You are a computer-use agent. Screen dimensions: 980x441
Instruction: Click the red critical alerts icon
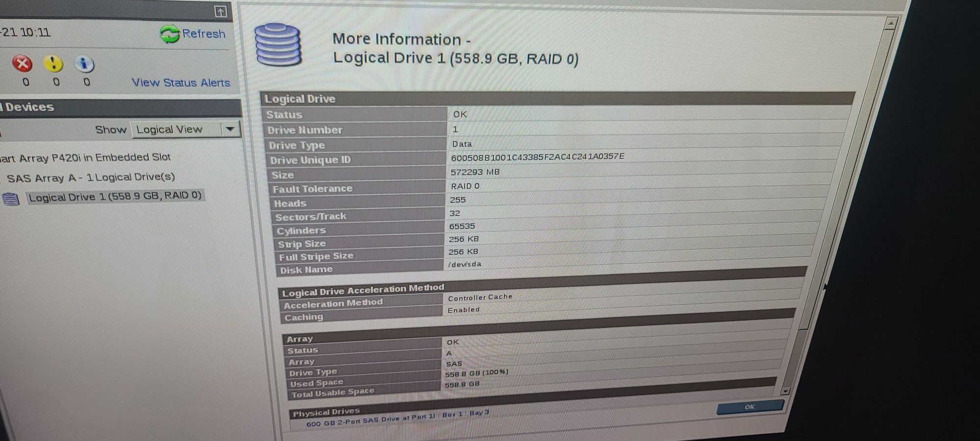[22, 63]
